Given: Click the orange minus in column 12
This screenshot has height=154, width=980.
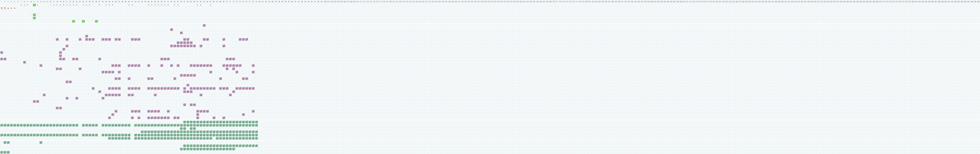Looking at the screenshot, I should [x=38, y=15].
